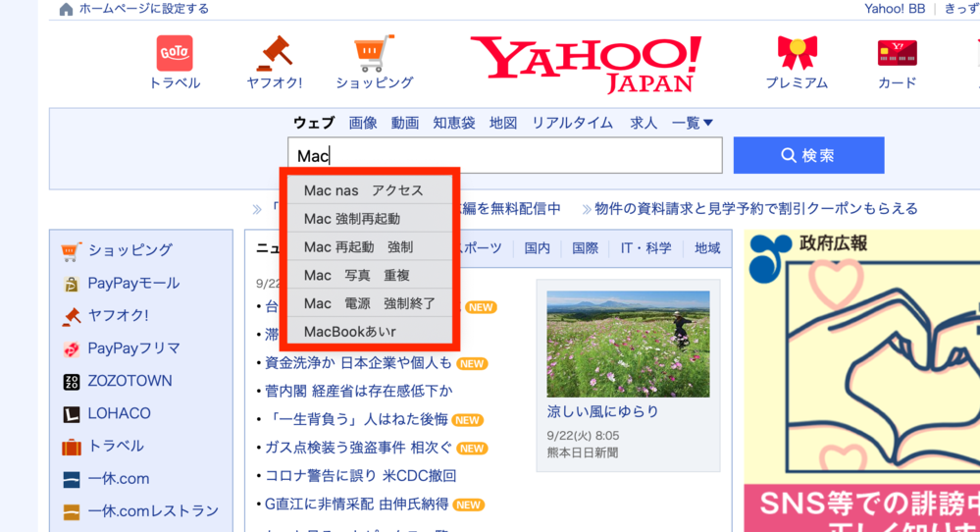
Task: Open the Yahoo Auctions gavel icon
Action: [275, 53]
